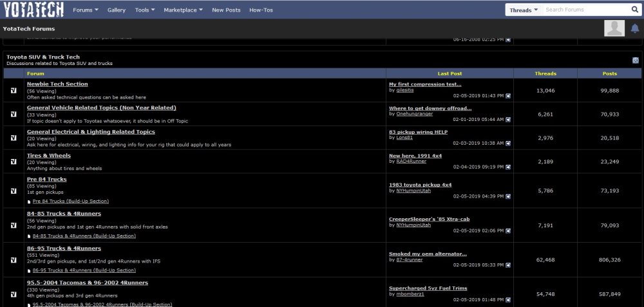Open the user avatar thumbnail
644x307 pixels.
[614, 28]
